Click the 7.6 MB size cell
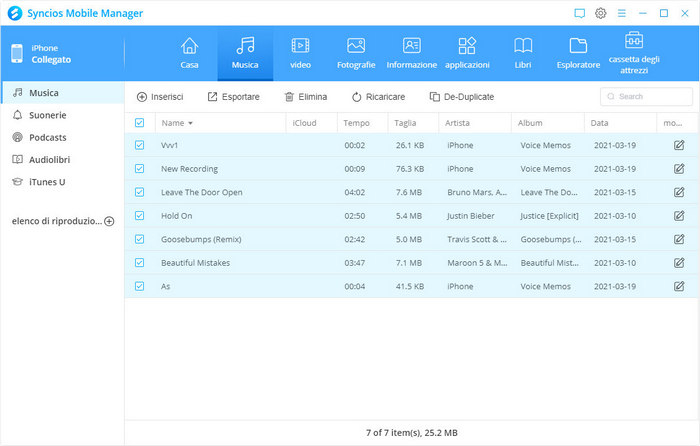Image resolution: width=700 pixels, height=446 pixels. point(408,192)
